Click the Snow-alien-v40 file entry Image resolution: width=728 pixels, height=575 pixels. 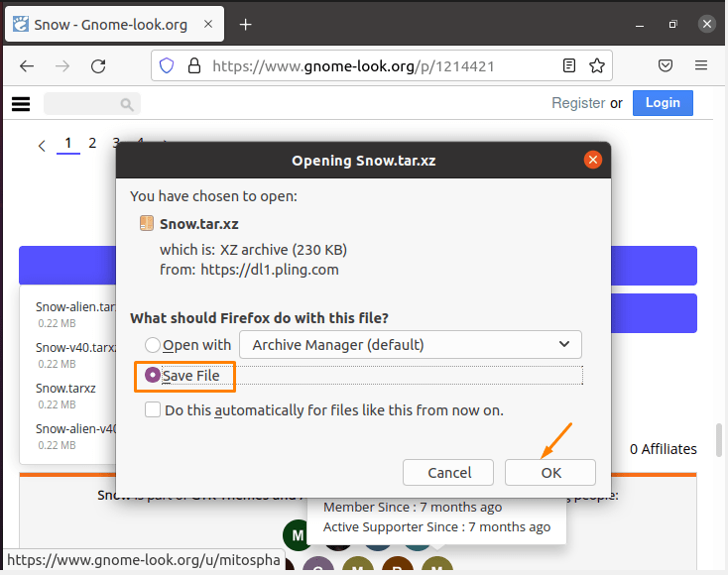click(75, 429)
